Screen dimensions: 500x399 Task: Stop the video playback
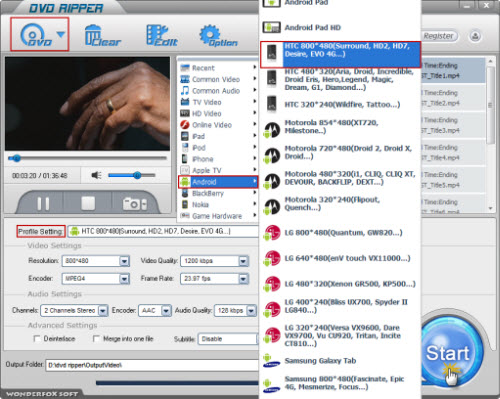(88, 203)
